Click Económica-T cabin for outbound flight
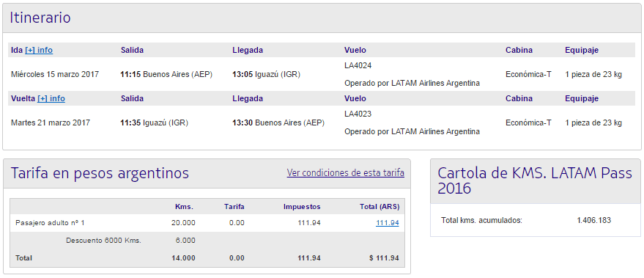Image resolution: width=644 pixels, height=278 pixels. tap(528, 75)
